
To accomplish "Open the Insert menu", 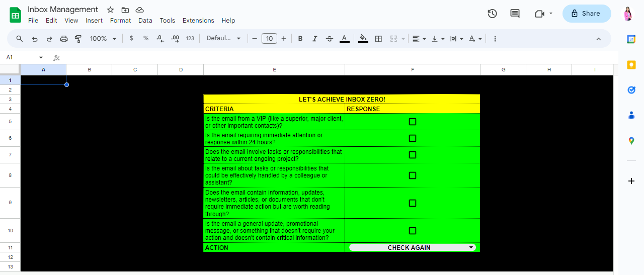I will pyautogui.click(x=94, y=21).
